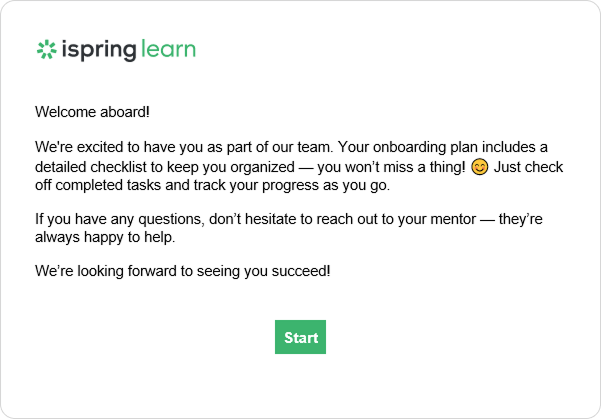Click the "Welcome aboard!" greeting
This screenshot has width=601, height=419.
click(x=92, y=112)
